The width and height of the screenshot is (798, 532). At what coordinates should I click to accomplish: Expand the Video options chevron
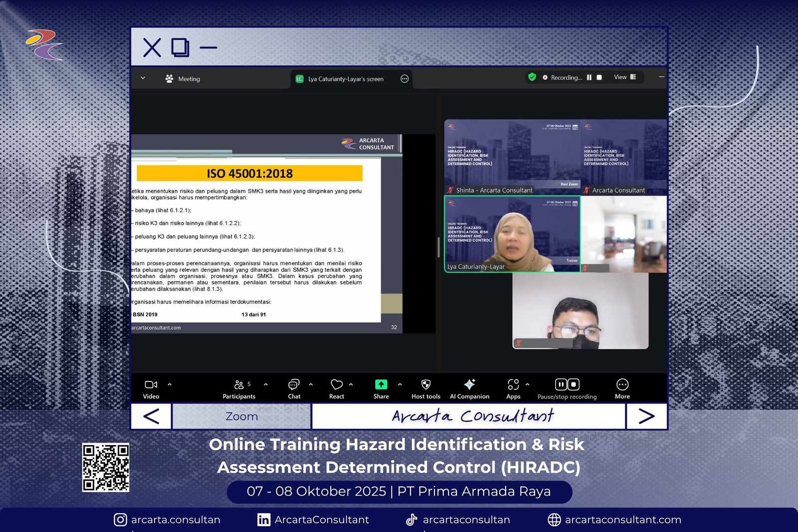[x=170, y=384]
